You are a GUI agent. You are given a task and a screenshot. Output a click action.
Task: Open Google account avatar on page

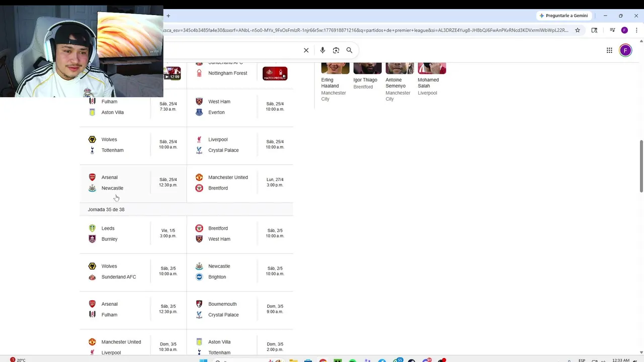pos(625,50)
